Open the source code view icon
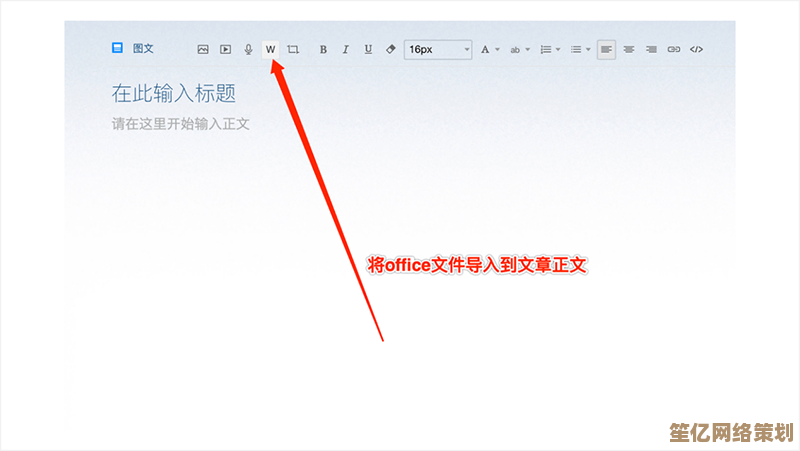 [x=697, y=49]
